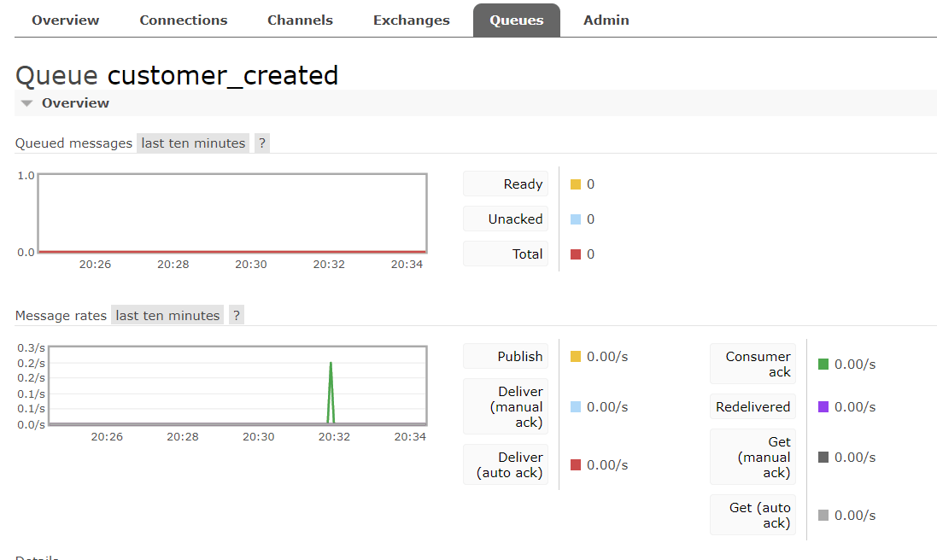This screenshot has width=937, height=560.
Task: Click the blue Deliver manual ack swatch
Action: pyautogui.click(x=576, y=407)
